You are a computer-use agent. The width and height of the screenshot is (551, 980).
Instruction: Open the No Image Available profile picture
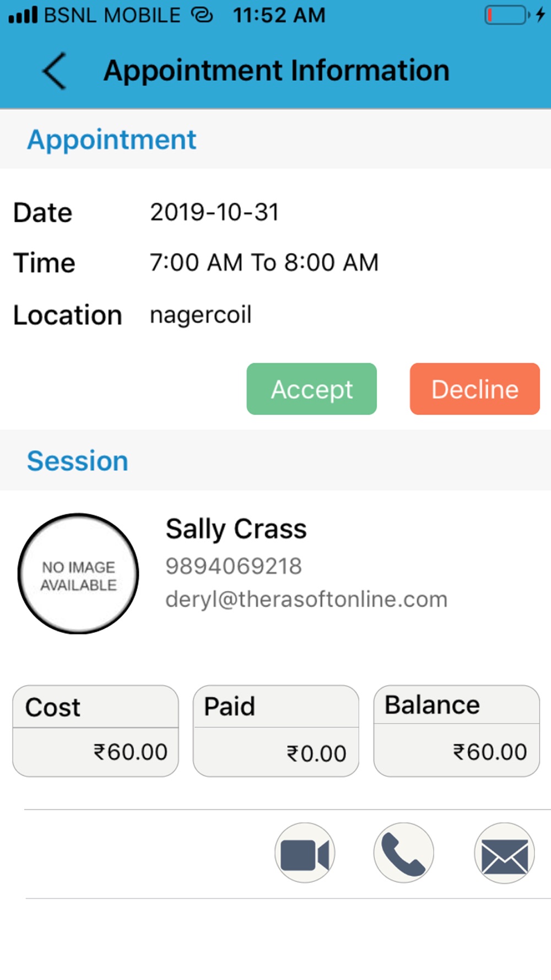pos(78,573)
